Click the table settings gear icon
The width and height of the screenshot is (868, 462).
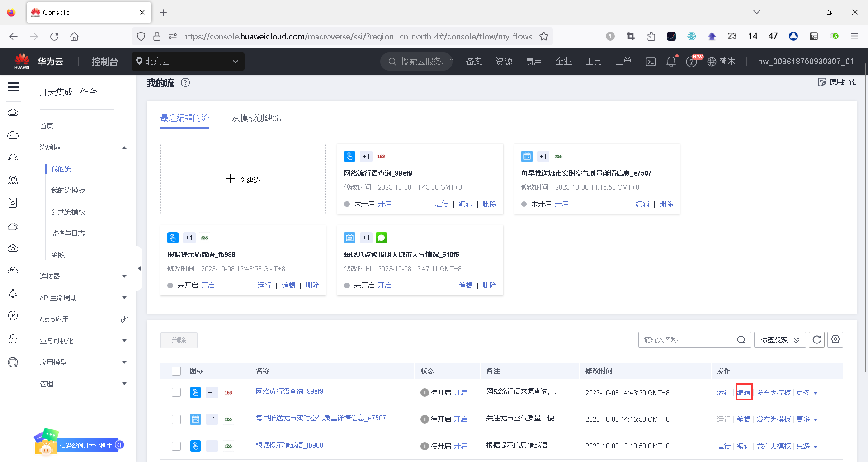click(x=835, y=339)
